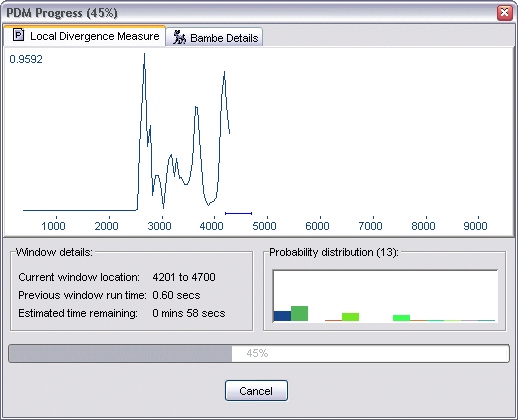Click the 5000 axis label
Image resolution: width=518 pixels, height=420 pixels.
click(x=264, y=226)
